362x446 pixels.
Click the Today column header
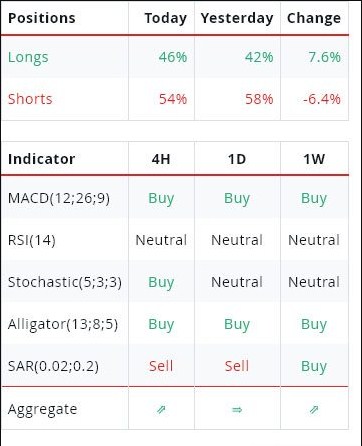pos(166,18)
